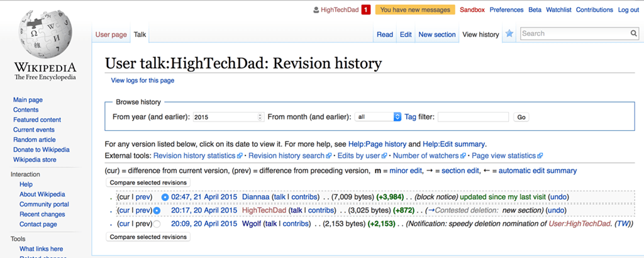This screenshot has width=644, height=258.
Task: Switch to the Read tab
Action: 385,35
